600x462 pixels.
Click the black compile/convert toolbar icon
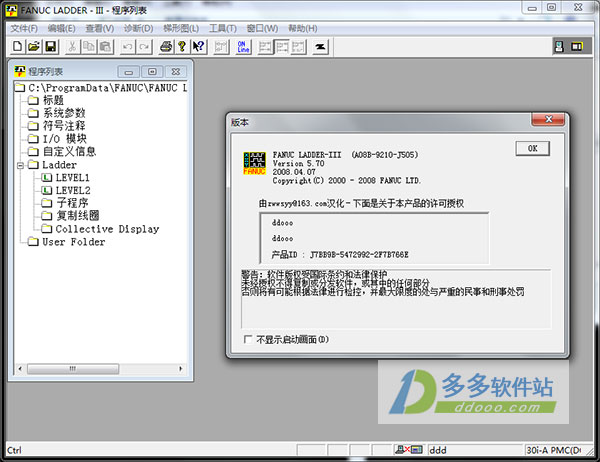(320, 46)
